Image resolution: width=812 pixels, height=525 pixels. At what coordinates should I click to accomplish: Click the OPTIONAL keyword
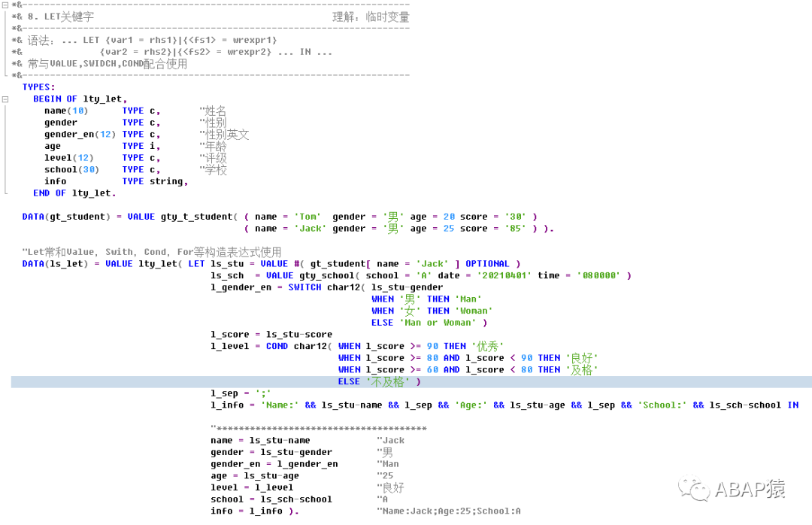pyautogui.click(x=487, y=264)
